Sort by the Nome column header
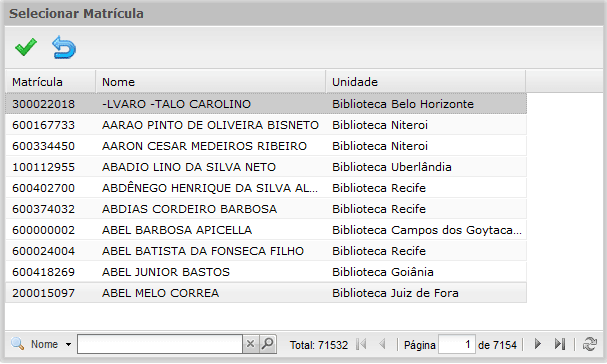Image resolution: width=607 pixels, height=364 pixels. [211, 82]
